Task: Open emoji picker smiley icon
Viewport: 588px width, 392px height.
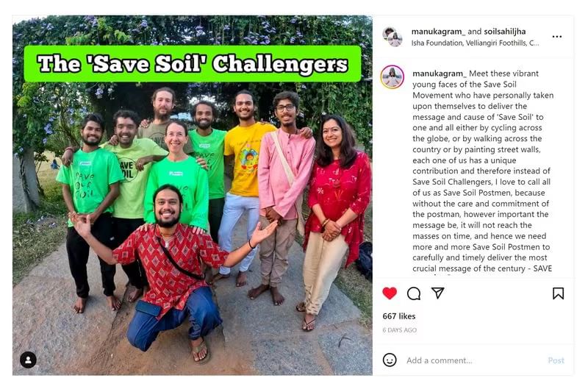Action: pos(390,360)
